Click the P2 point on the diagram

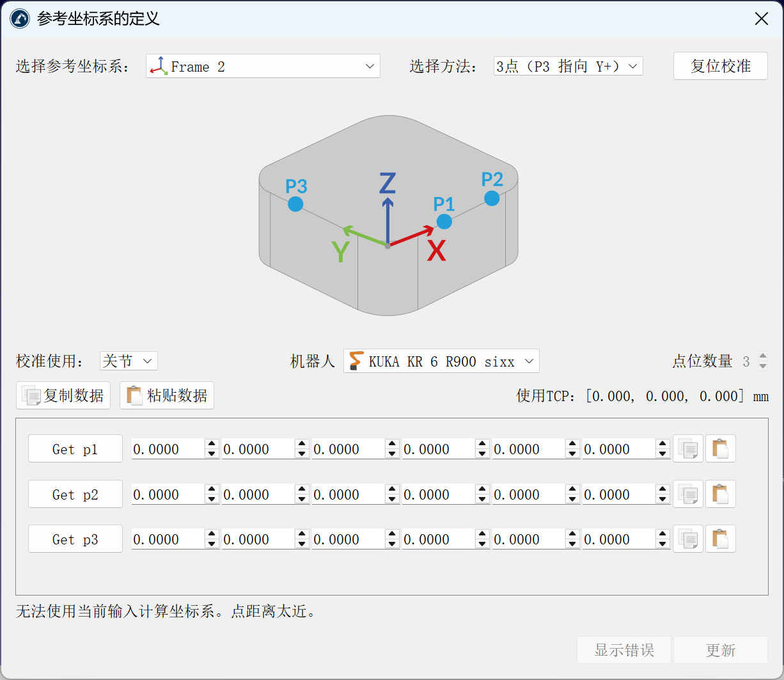491,198
